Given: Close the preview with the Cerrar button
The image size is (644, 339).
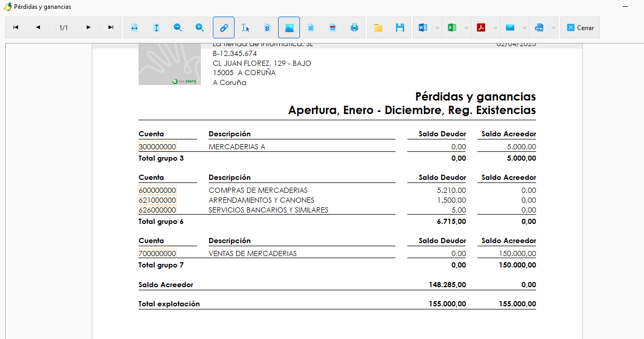Looking at the screenshot, I should click(x=580, y=27).
